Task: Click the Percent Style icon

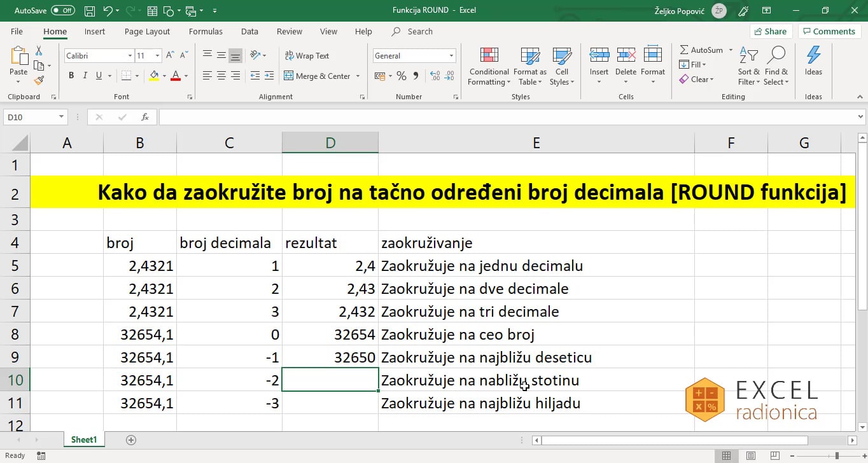Action: 401,76
